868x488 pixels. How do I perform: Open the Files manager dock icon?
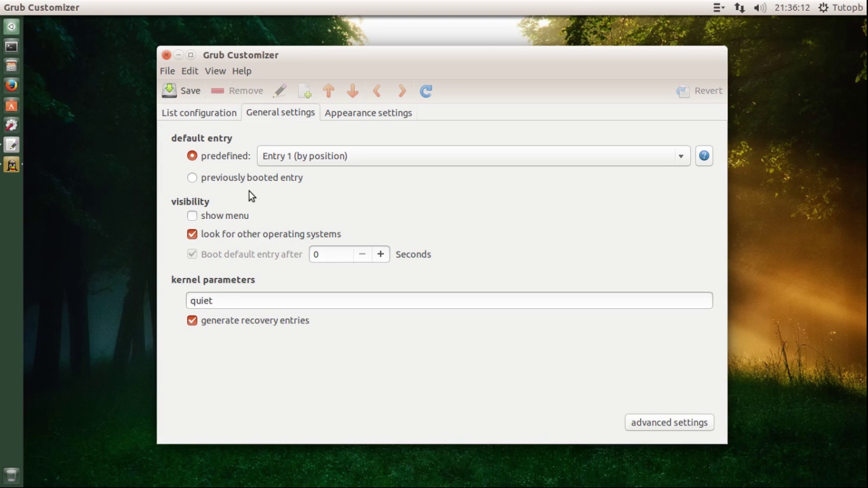tap(12, 66)
